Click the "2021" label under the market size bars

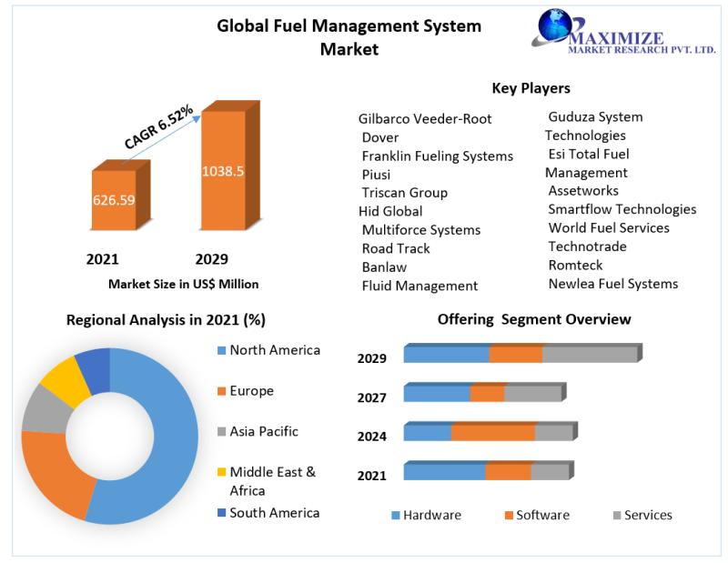click(x=102, y=259)
